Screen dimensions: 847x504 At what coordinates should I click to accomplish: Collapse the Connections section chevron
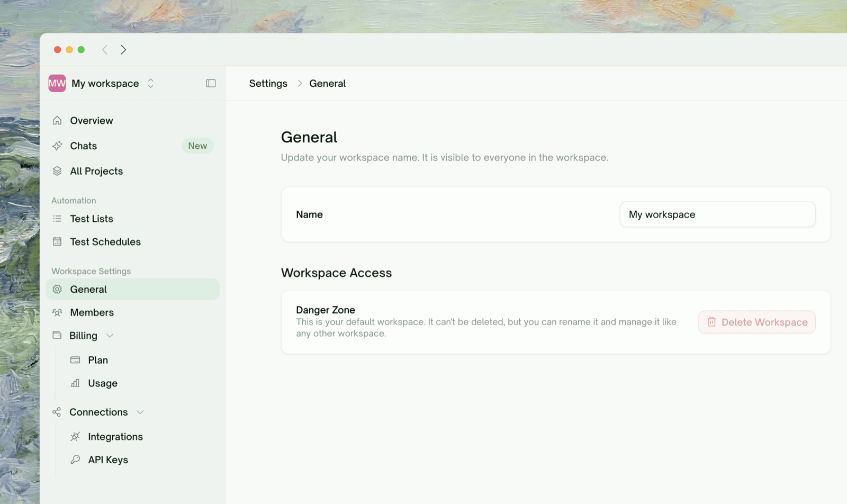tap(140, 412)
